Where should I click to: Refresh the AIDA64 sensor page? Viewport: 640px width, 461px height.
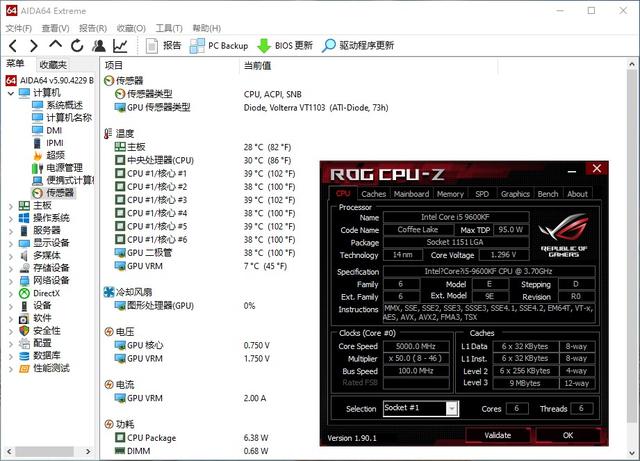[x=77, y=45]
